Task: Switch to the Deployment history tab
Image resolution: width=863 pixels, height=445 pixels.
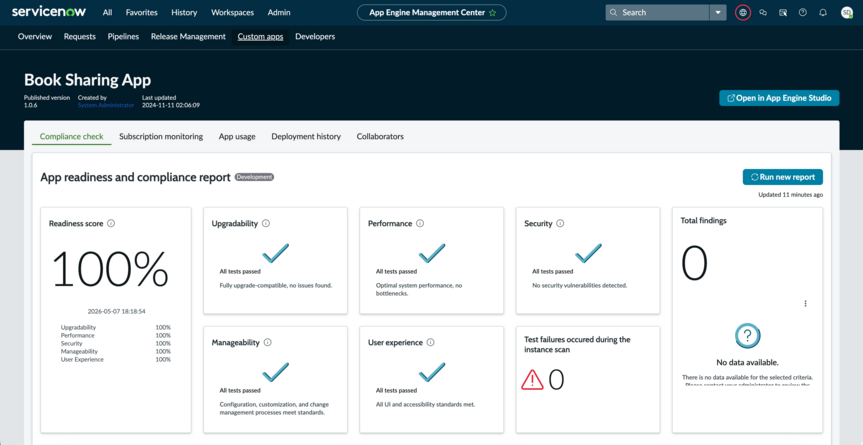Action: tap(306, 136)
